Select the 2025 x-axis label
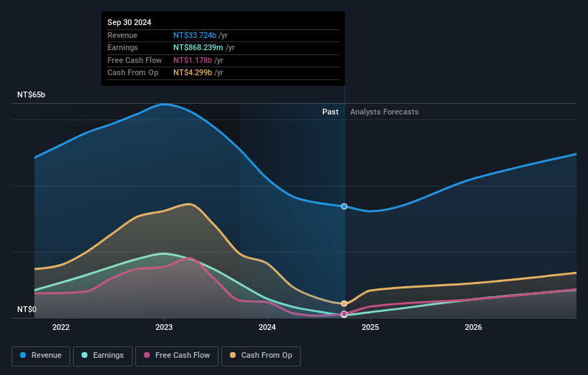Image resolution: width=588 pixels, height=375 pixels. [x=370, y=328]
